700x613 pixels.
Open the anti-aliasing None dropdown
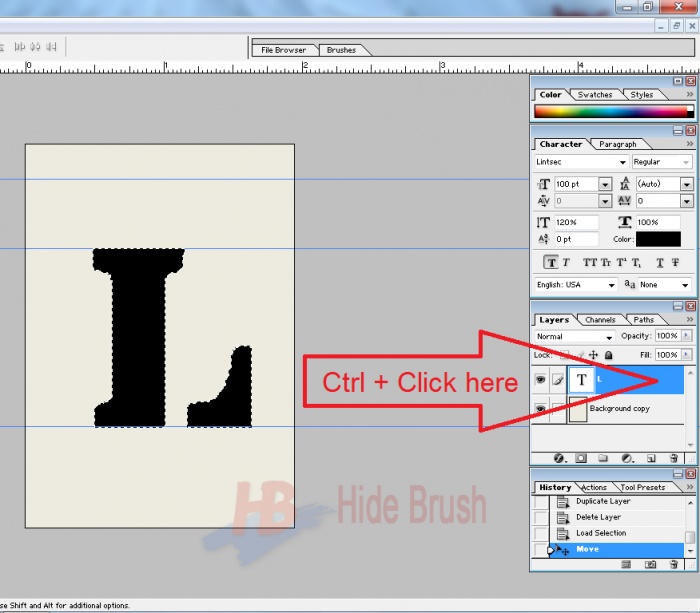tap(664, 285)
